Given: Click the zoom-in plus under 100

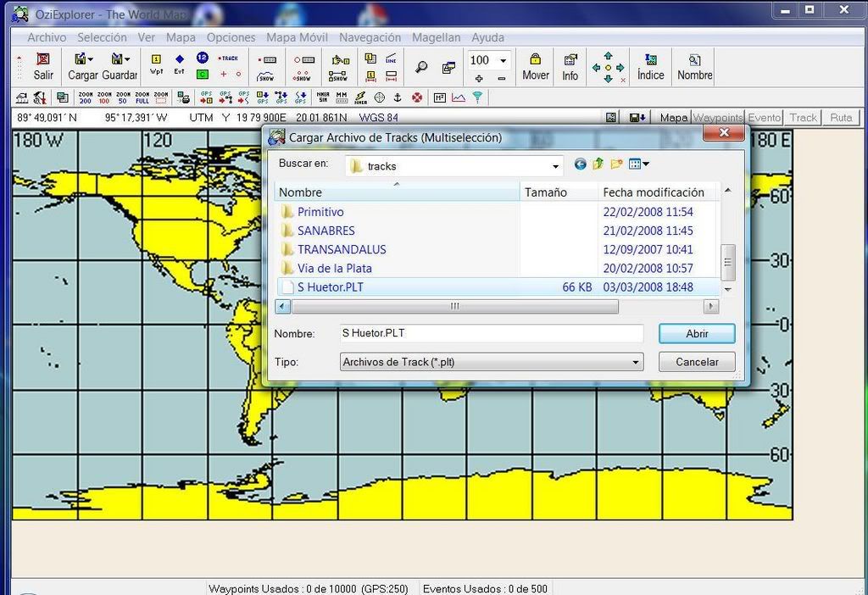Looking at the screenshot, I should coord(479,79).
